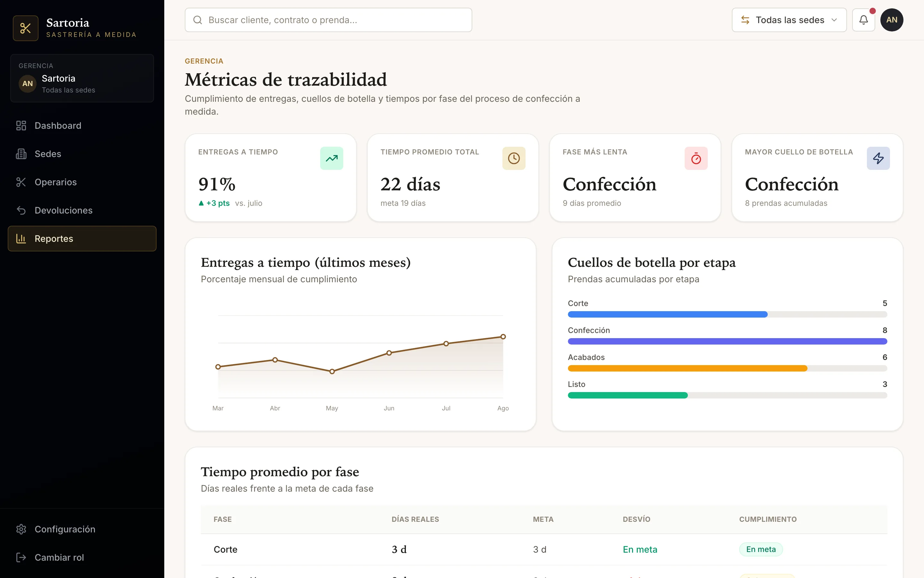
Task: Click the Abr data point on chart
Action: pyautogui.click(x=275, y=360)
